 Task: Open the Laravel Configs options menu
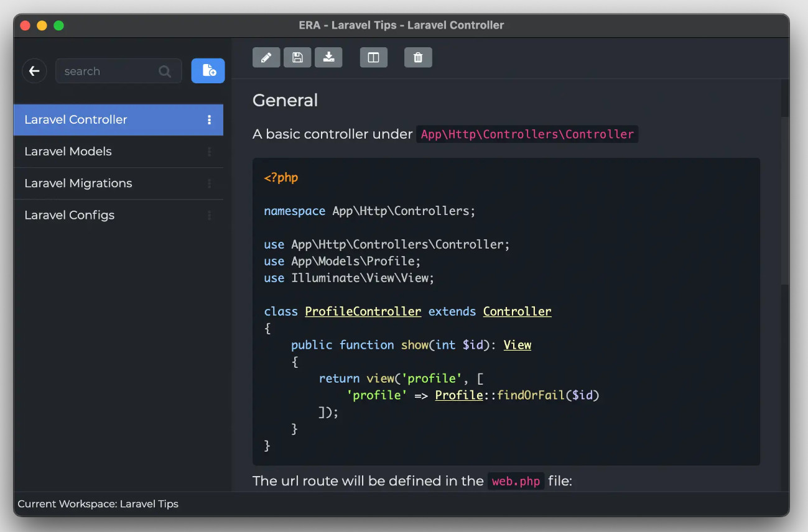(209, 215)
